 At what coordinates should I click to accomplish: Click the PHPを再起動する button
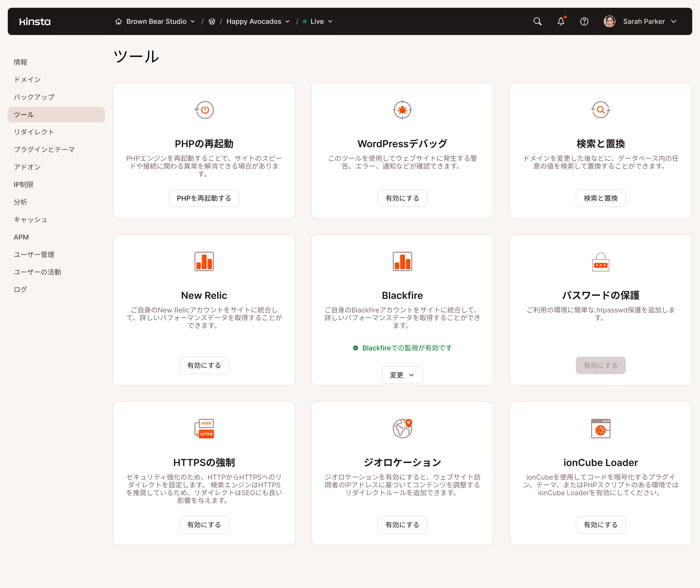coord(204,198)
